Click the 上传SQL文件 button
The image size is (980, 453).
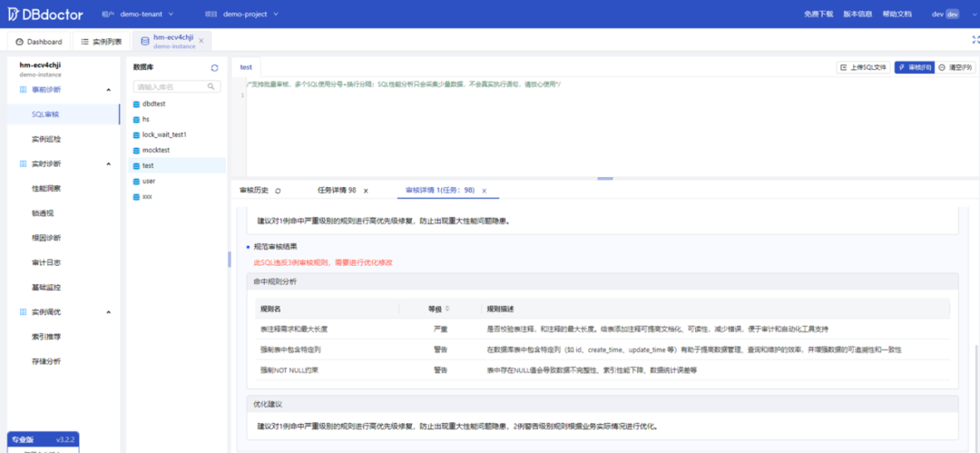coord(863,67)
